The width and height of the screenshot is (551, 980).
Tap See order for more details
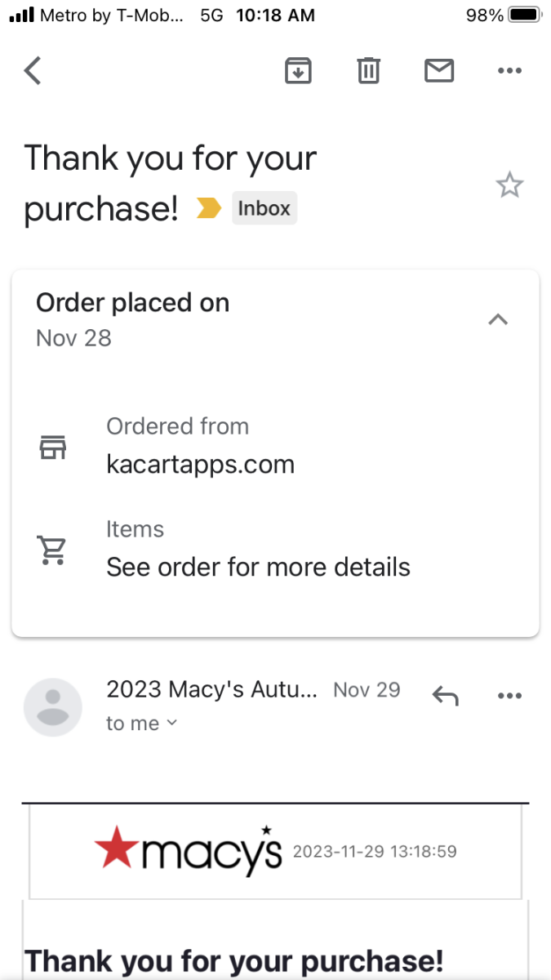click(258, 567)
